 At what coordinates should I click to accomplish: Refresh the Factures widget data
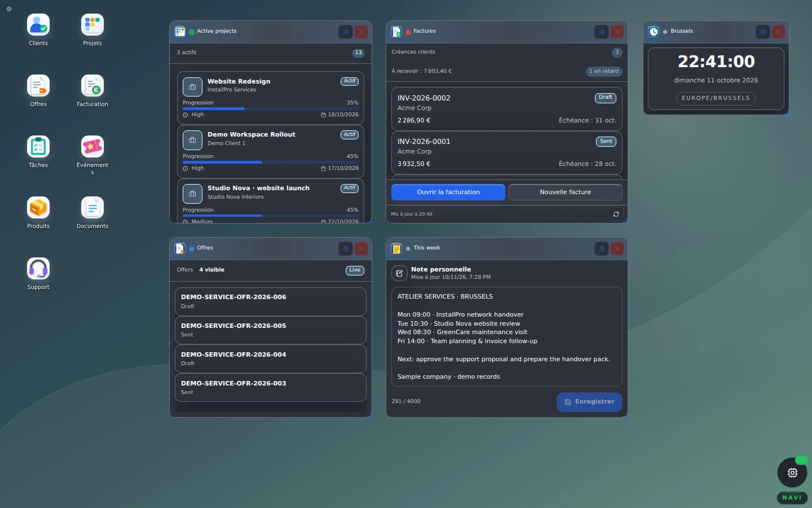616,214
